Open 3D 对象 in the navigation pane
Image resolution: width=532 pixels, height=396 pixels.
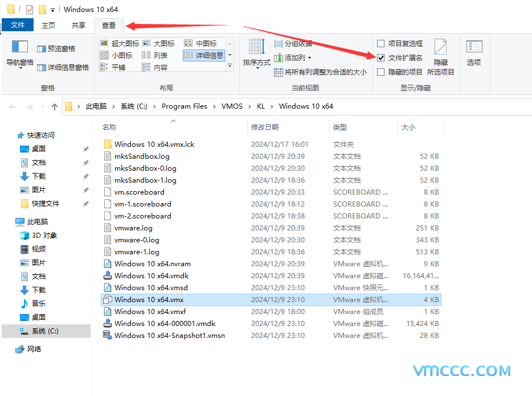tap(39, 236)
